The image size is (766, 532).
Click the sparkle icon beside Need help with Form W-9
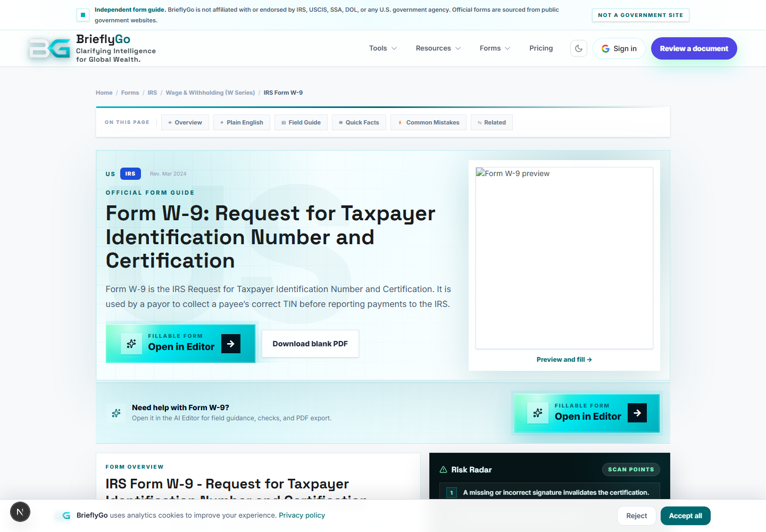[116, 413]
